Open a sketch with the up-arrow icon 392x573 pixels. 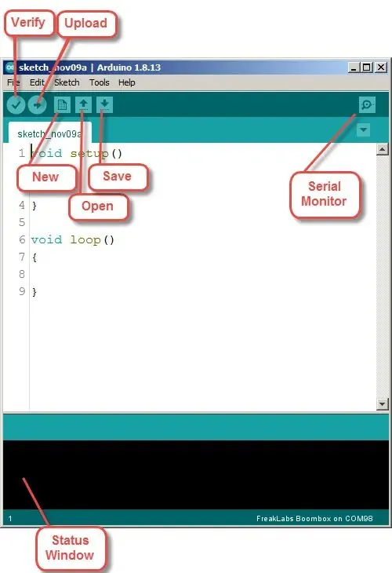pyautogui.click(x=83, y=105)
